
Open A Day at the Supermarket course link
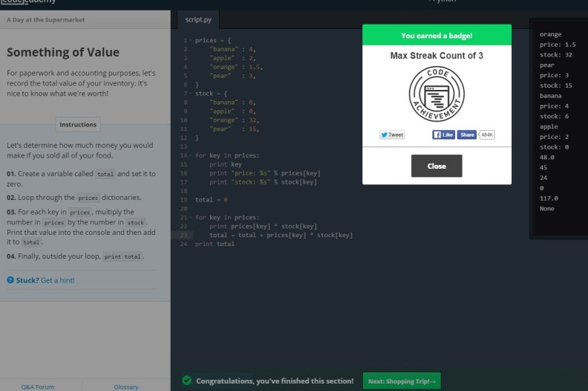[46, 19]
